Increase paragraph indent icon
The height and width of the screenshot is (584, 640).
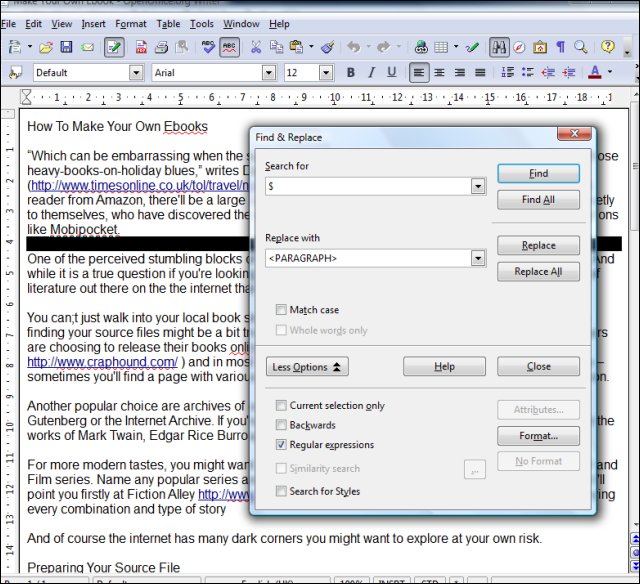click(x=568, y=73)
